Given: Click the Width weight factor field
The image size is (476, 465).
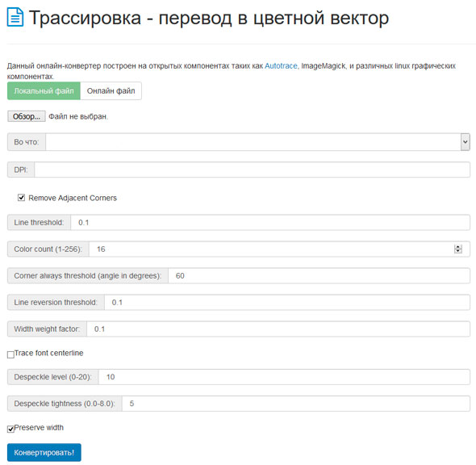Looking at the screenshot, I should coord(278,329).
